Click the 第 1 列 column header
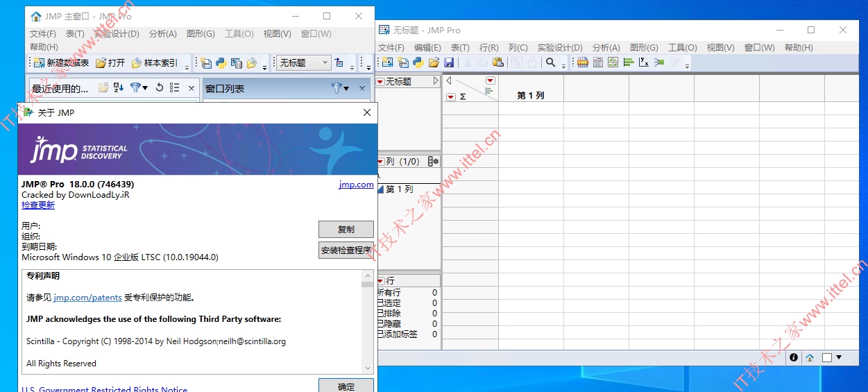 pyautogui.click(x=531, y=96)
